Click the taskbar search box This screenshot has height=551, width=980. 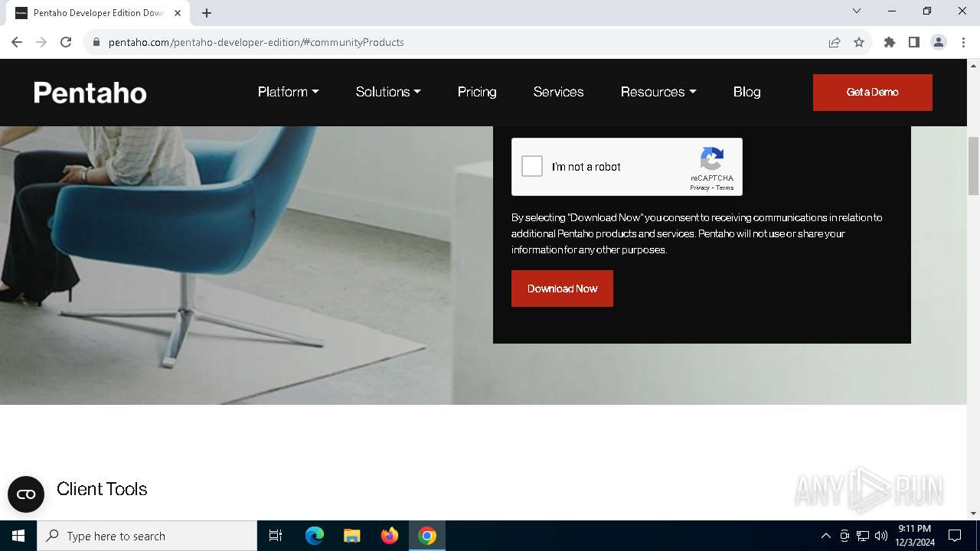click(x=147, y=536)
